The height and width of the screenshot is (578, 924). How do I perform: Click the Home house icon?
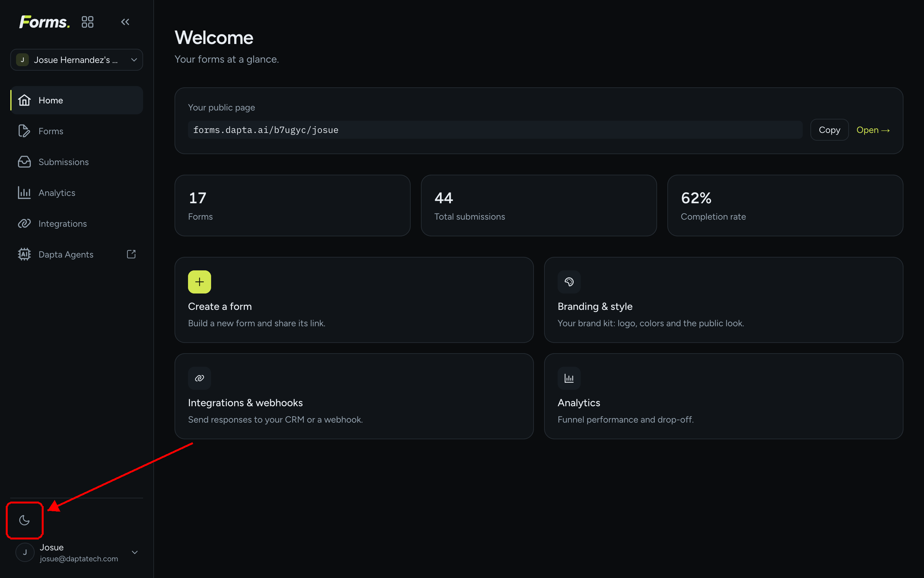(x=24, y=100)
